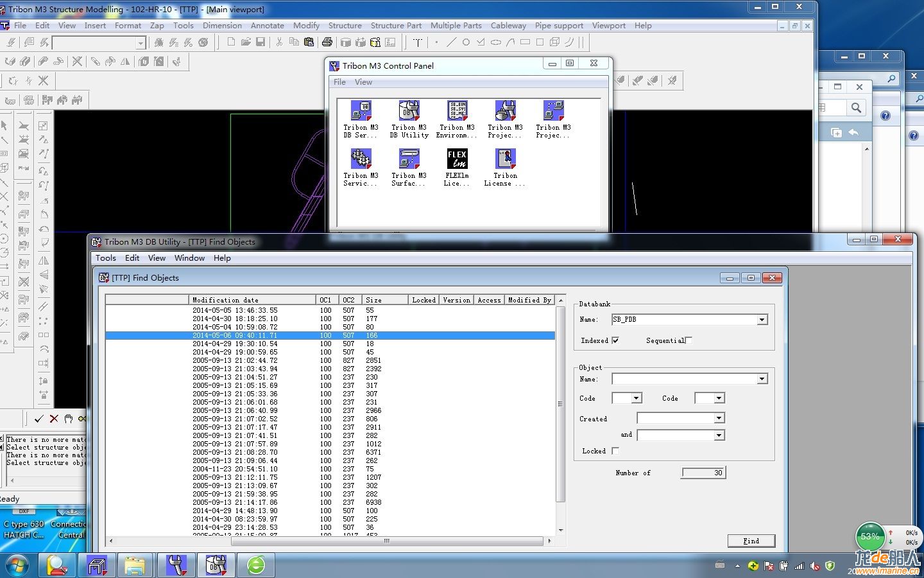Click the Save diskette toolbar icon
Screen dimensions: 924x578
pyautogui.click(x=261, y=42)
